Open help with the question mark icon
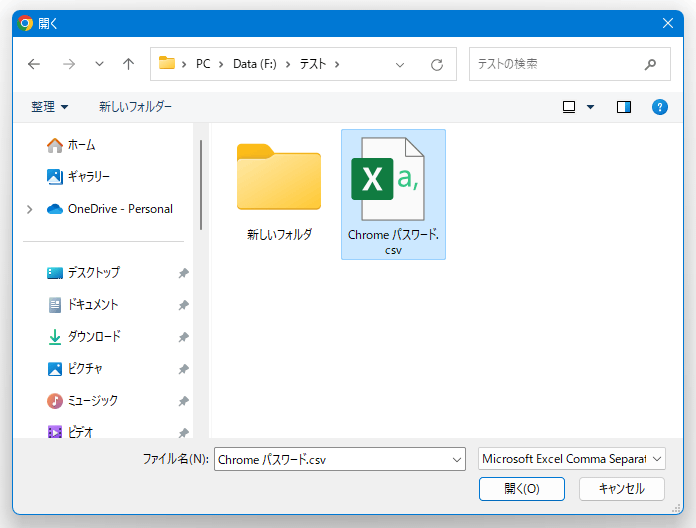696x528 pixels. 660,107
